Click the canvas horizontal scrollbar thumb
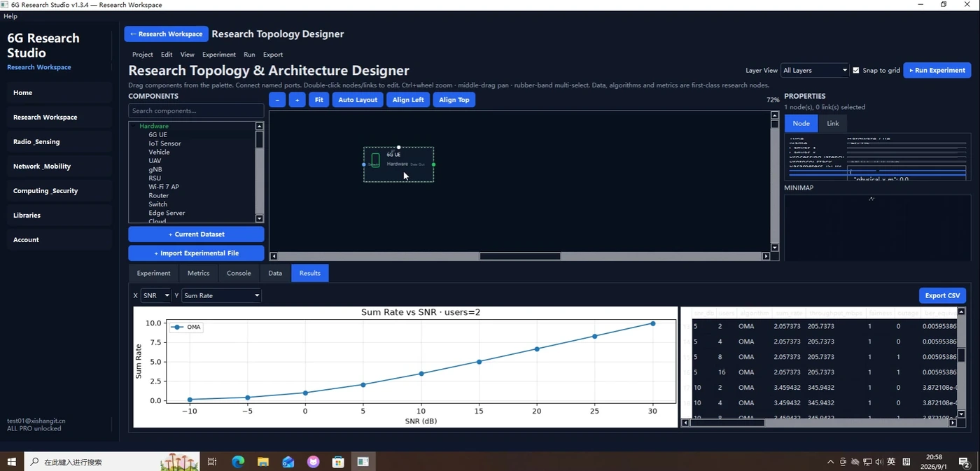The width and height of the screenshot is (980, 471). pyautogui.click(x=519, y=256)
